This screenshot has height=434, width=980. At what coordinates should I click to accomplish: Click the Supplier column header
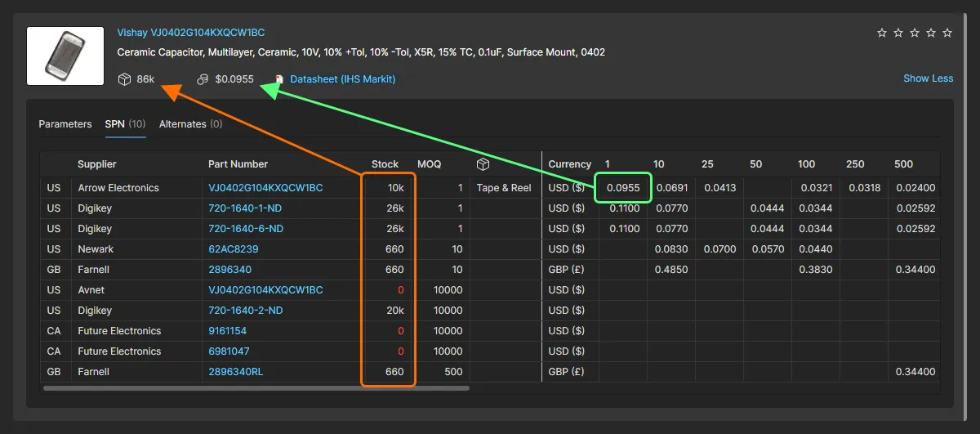tap(97, 164)
